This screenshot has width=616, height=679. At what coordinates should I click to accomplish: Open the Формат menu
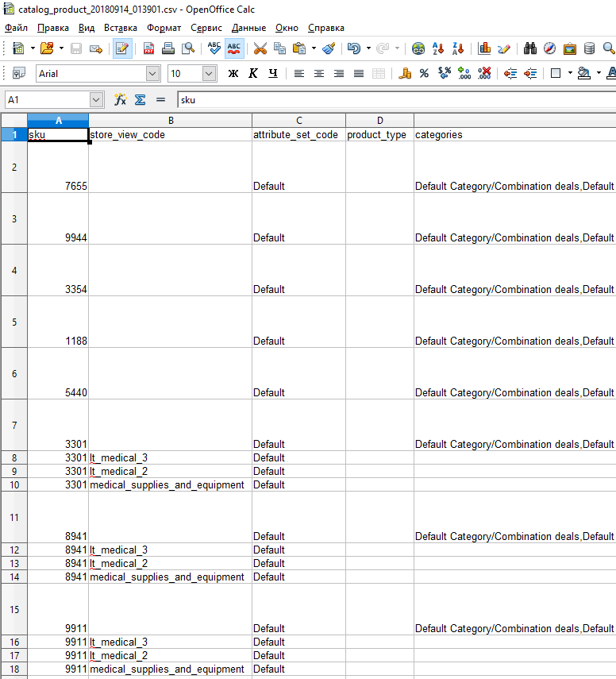click(x=164, y=28)
